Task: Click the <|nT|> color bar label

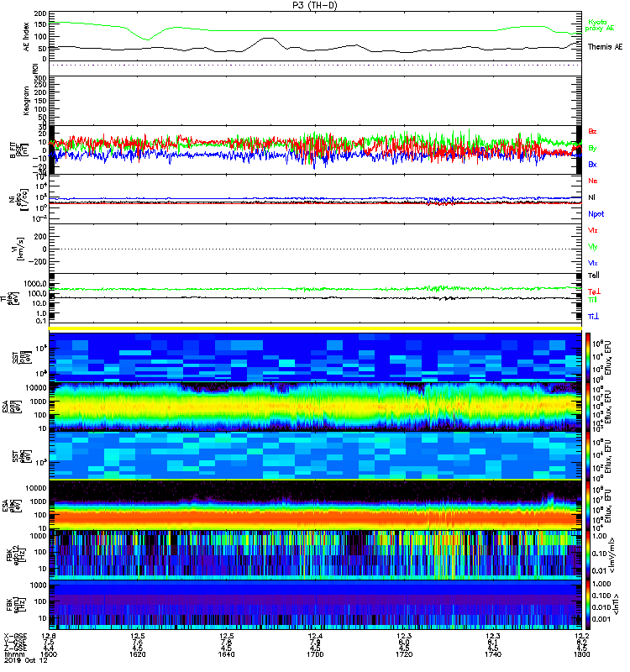Action: [x=615, y=605]
